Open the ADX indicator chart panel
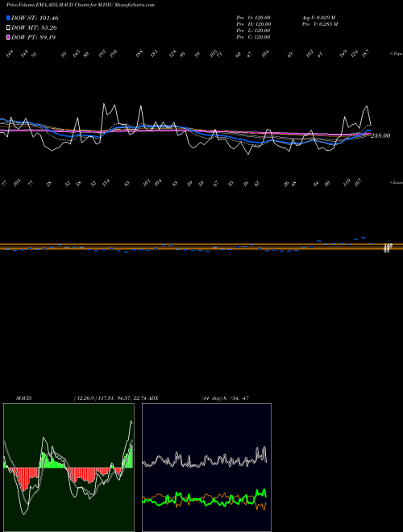 tap(206, 468)
